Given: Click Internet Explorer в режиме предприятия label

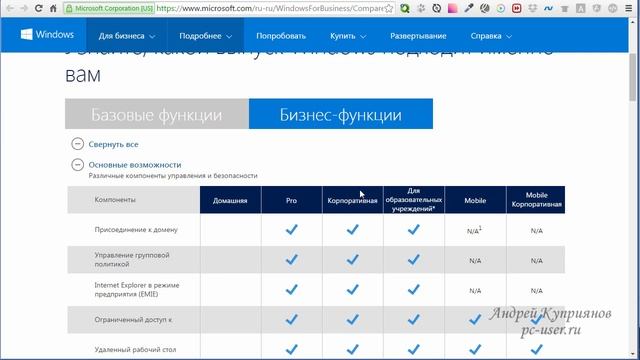Looking at the screenshot, I should coord(137,289).
